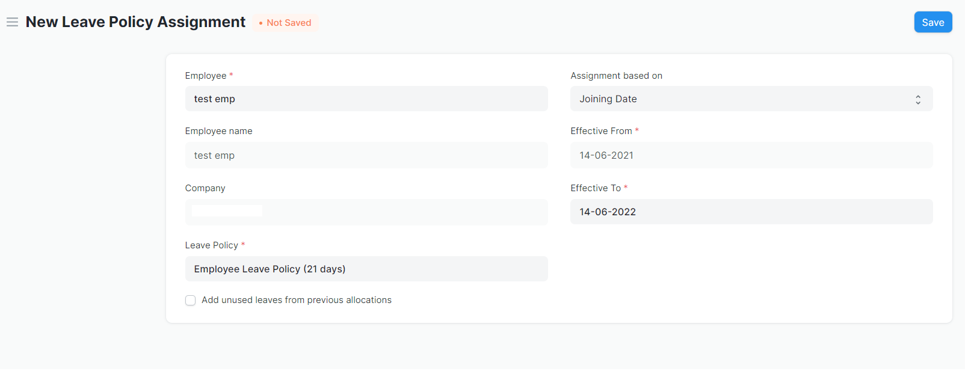Image resolution: width=980 pixels, height=383 pixels.
Task: Open the hamburger sidebar menu icon
Action: point(12,22)
